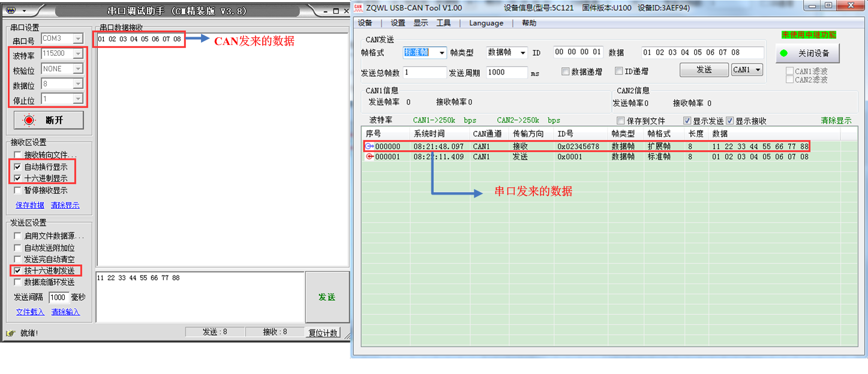Viewport: 868px width, 374px height.
Task: Click the CAN ID input field
Action: tap(577, 52)
